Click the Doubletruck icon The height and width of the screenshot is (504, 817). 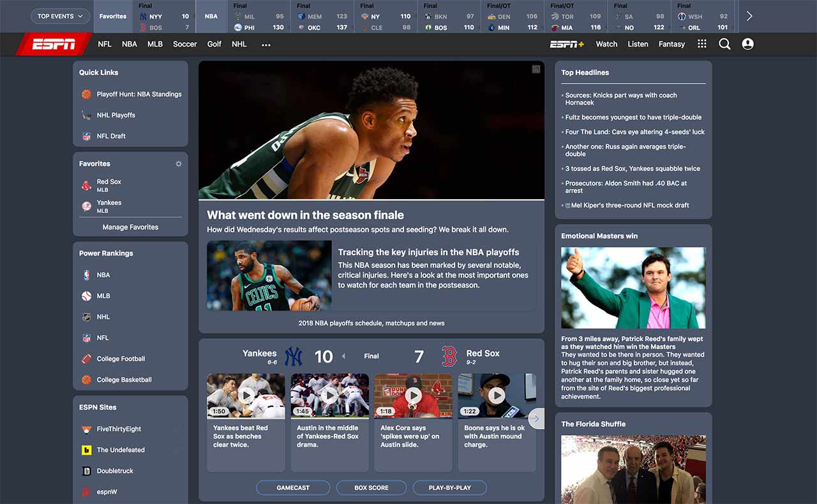tap(86, 471)
